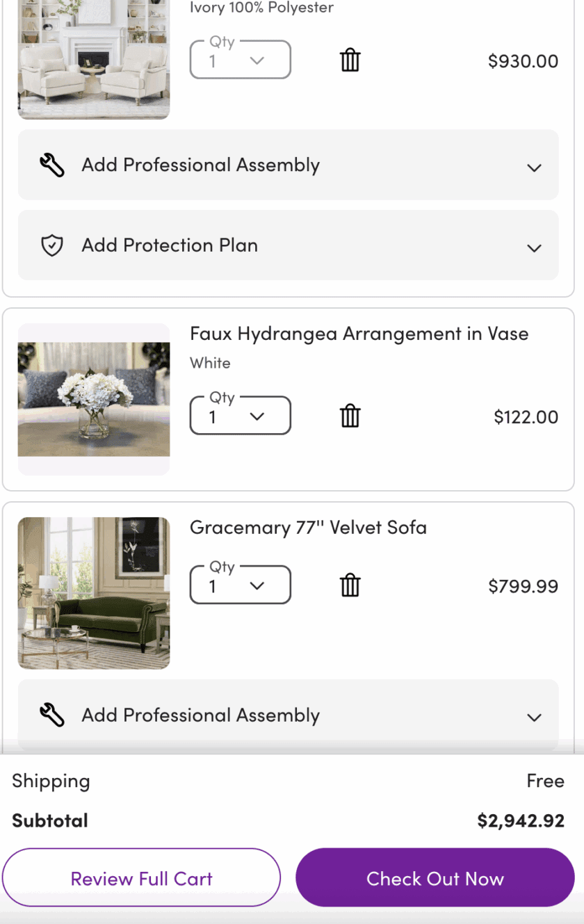
Task: Open the Gracemary green sofa thumbnail
Action: (94, 593)
